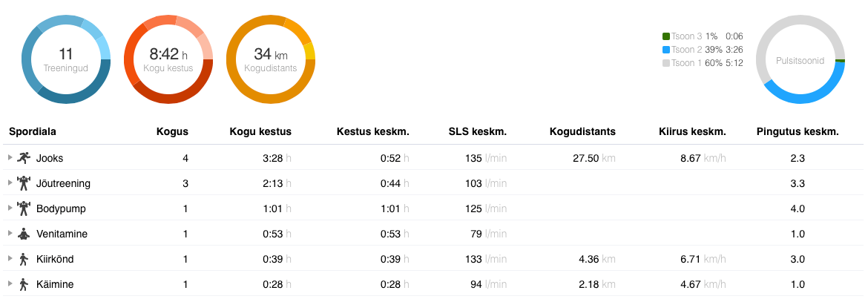Viewport: 868px width, 299px height.
Task: Expand the Jooks sport row
Action: click(x=10, y=158)
